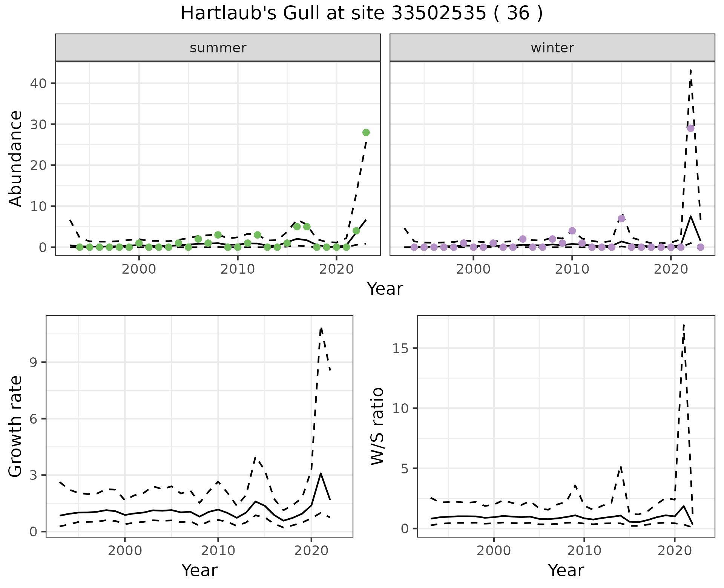Click the Year label under growth rate plot
Screen dimensions: 724x588
coord(199,570)
